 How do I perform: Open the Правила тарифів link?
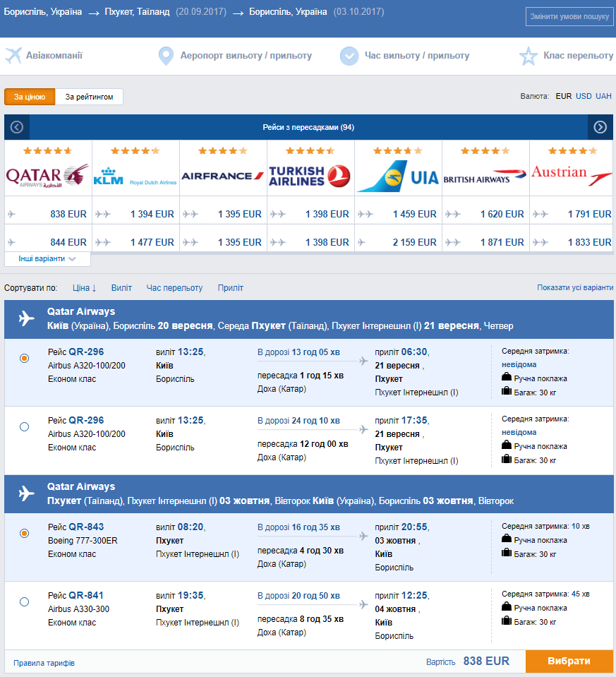click(44, 663)
